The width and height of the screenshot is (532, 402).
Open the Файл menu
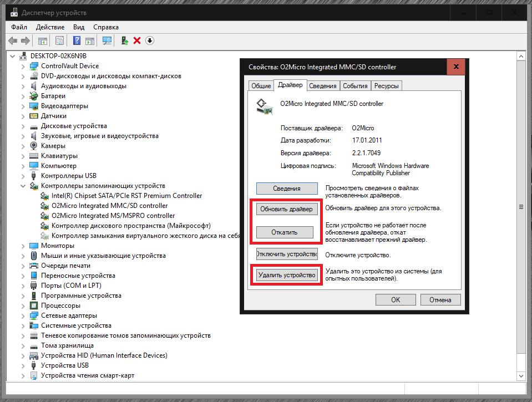click(x=19, y=27)
